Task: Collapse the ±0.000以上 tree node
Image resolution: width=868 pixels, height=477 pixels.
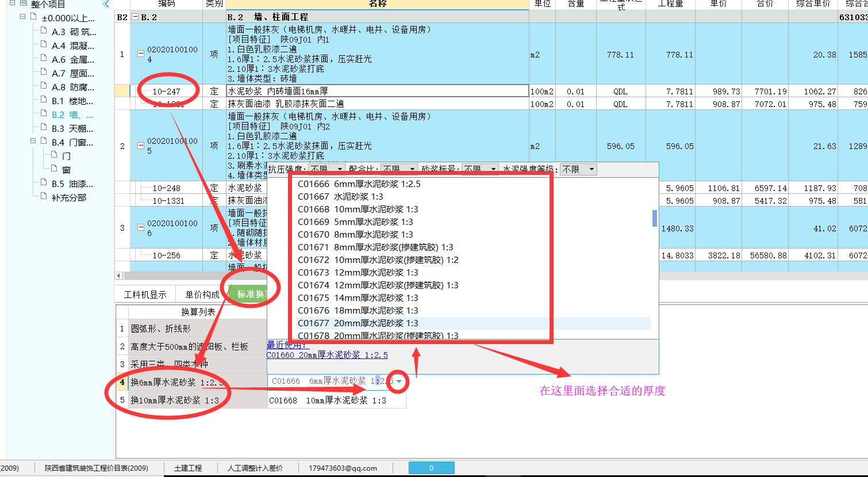Action: pos(22,17)
